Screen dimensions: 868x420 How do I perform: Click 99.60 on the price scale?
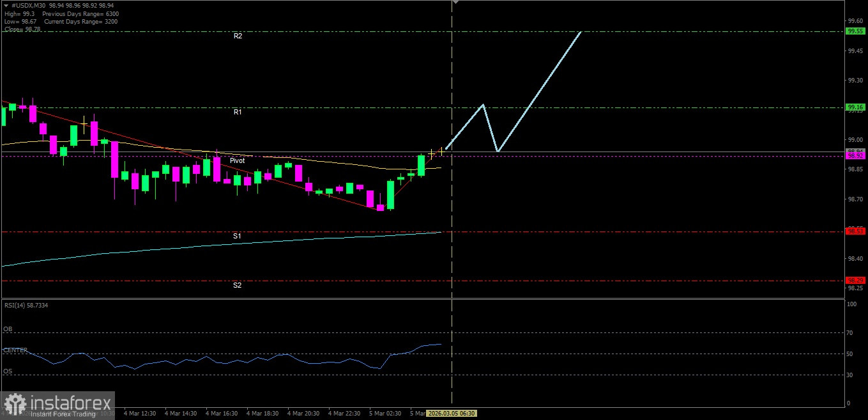(x=855, y=20)
